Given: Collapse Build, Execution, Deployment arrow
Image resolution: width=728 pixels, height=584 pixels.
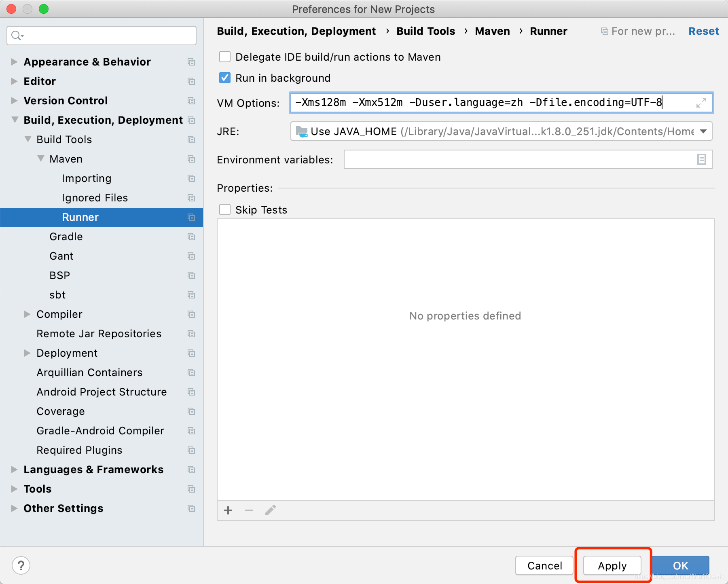Looking at the screenshot, I should click(15, 120).
